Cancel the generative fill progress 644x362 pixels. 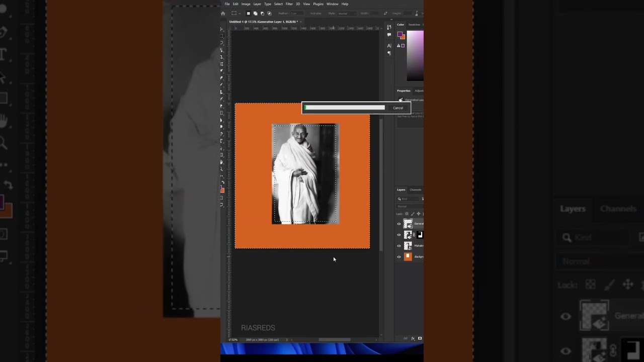pos(398,108)
